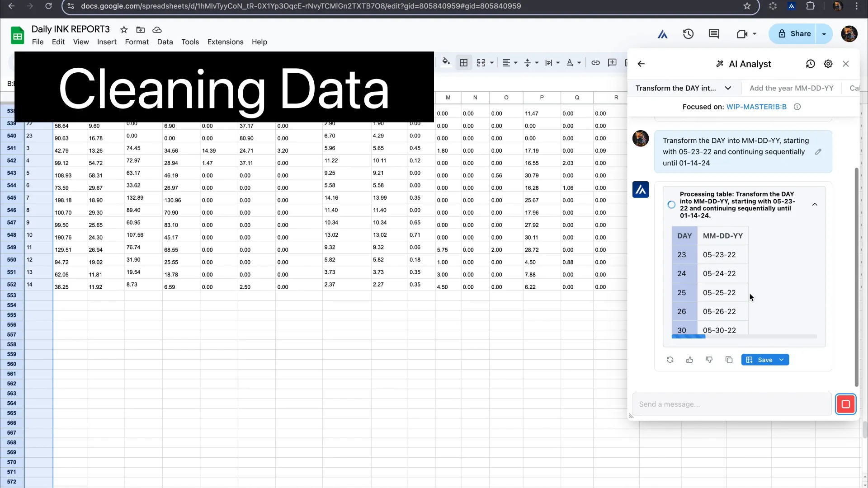This screenshot has width=868, height=488.
Task: Select the link insert icon in toolbar
Action: (595, 63)
